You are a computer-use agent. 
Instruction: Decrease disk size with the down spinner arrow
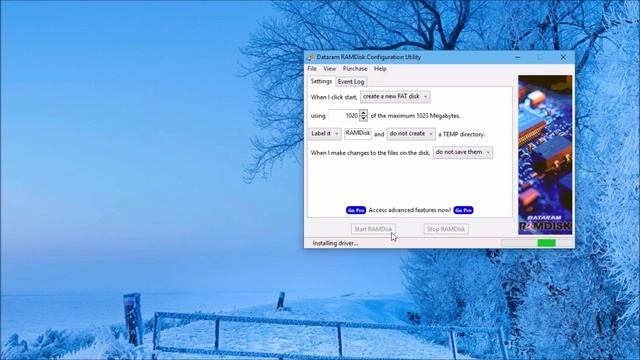[363, 118]
